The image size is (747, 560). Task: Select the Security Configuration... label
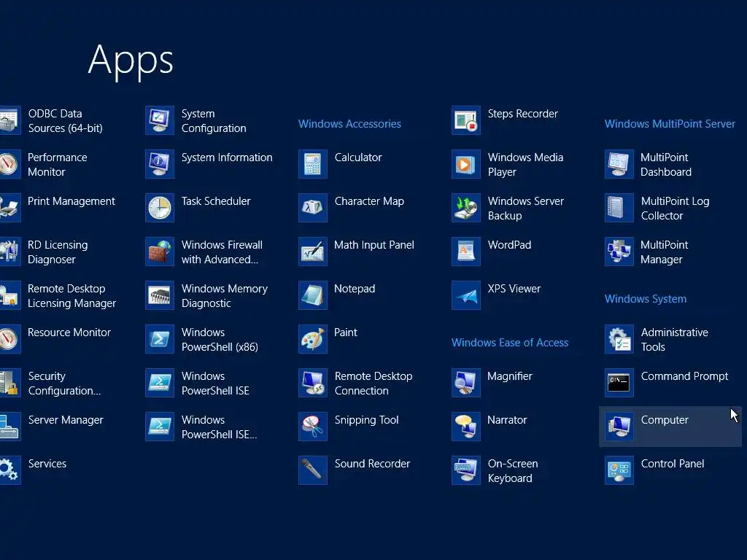coord(64,384)
